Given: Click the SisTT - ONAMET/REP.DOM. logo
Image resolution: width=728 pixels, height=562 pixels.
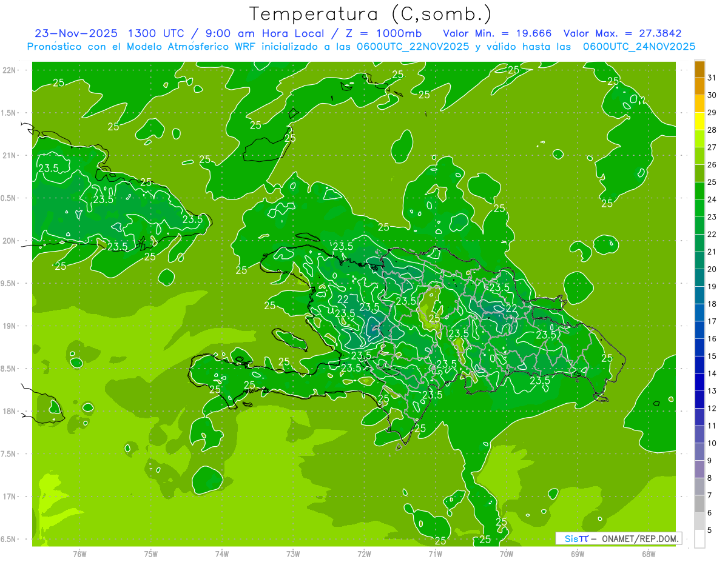Looking at the screenshot, I should [618, 538].
